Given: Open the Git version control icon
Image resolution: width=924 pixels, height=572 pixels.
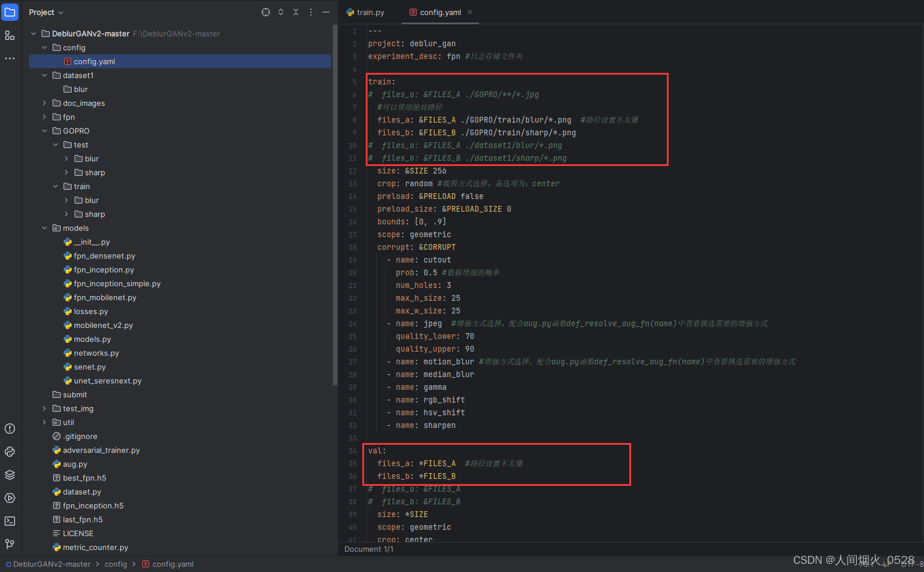Looking at the screenshot, I should [x=10, y=544].
